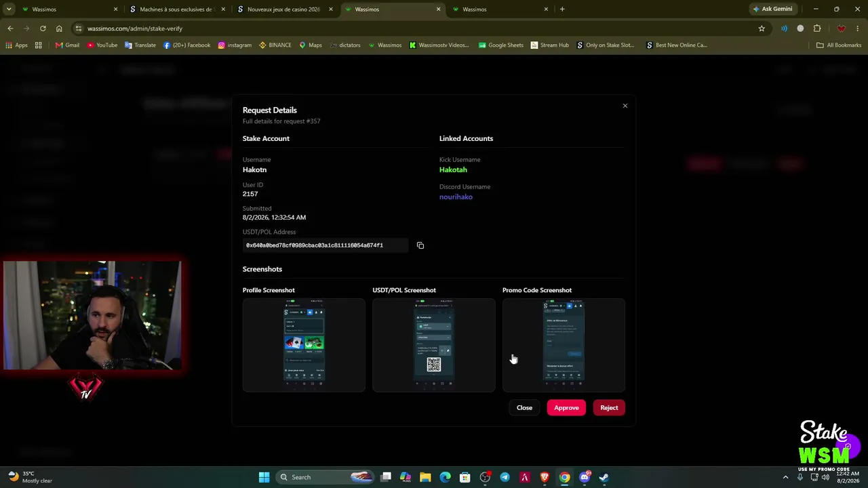This screenshot has width=868, height=488.
Task: Open the USDT/POL Screenshot thumbnail
Action: (434, 345)
